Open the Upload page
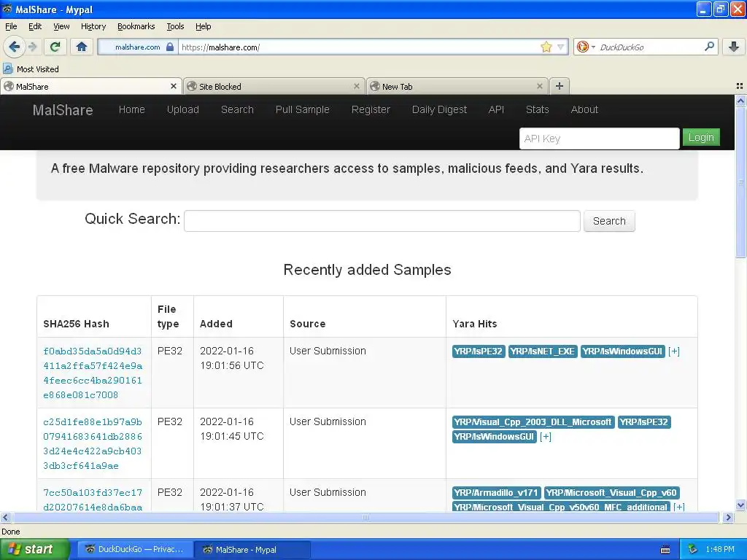 click(x=182, y=109)
